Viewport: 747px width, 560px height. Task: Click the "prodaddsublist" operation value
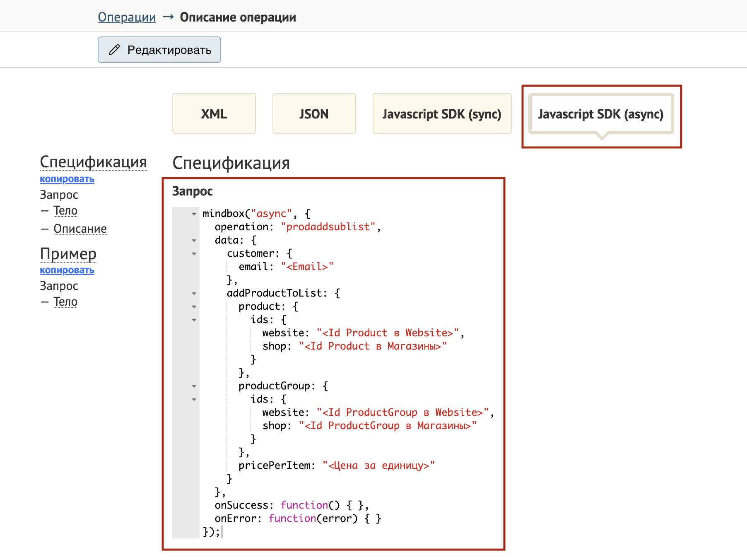pyautogui.click(x=328, y=227)
